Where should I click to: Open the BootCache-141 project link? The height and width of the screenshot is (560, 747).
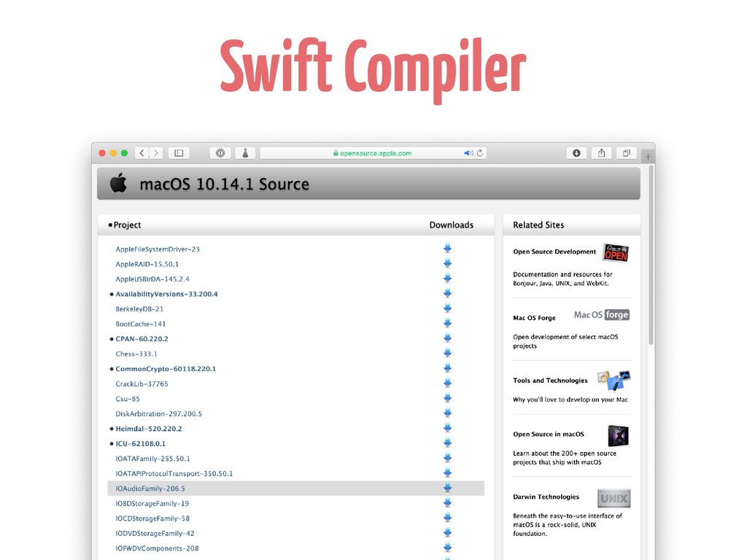pyautogui.click(x=141, y=324)
